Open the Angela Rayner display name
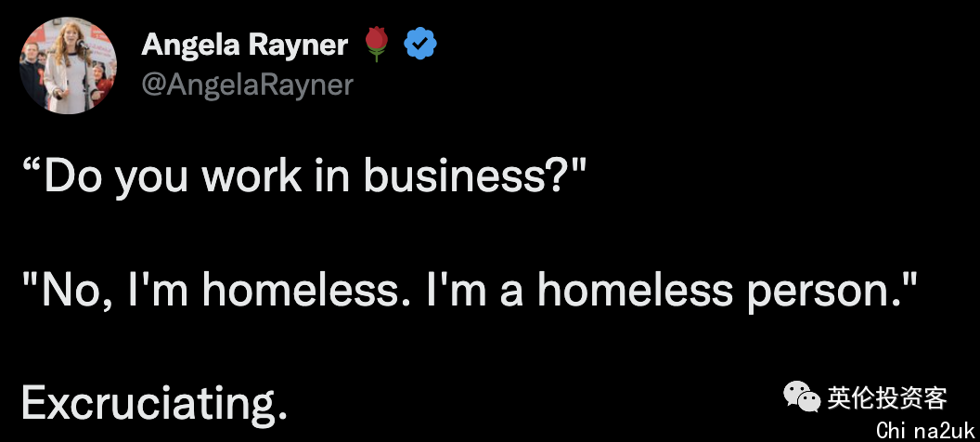Viewport: 980px width, 442px height. tap(244, 45)
